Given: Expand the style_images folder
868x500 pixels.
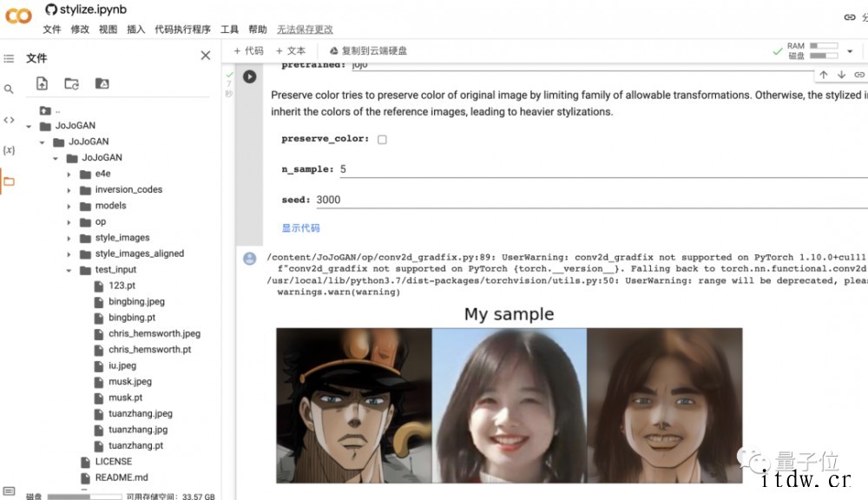Looking at the screenshot, I should 69,239.
